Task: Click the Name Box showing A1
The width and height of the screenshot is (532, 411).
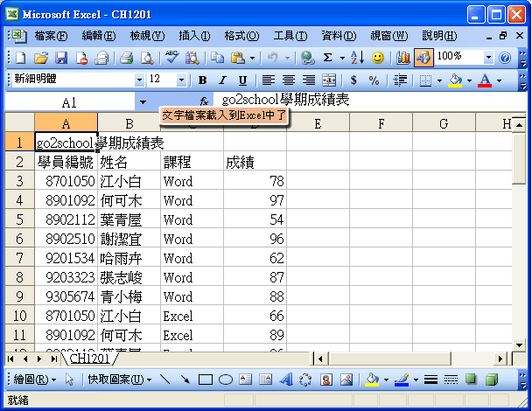Action: [69, 101]
